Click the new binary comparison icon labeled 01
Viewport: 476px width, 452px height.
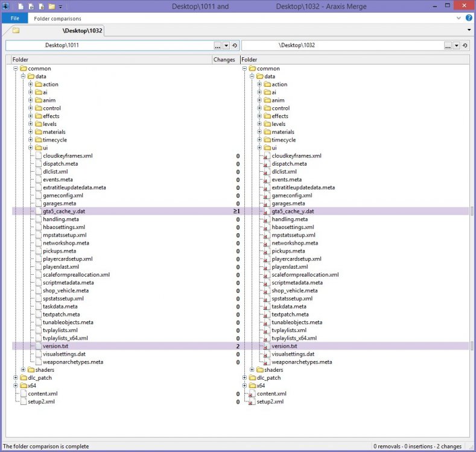pos(31,7)
